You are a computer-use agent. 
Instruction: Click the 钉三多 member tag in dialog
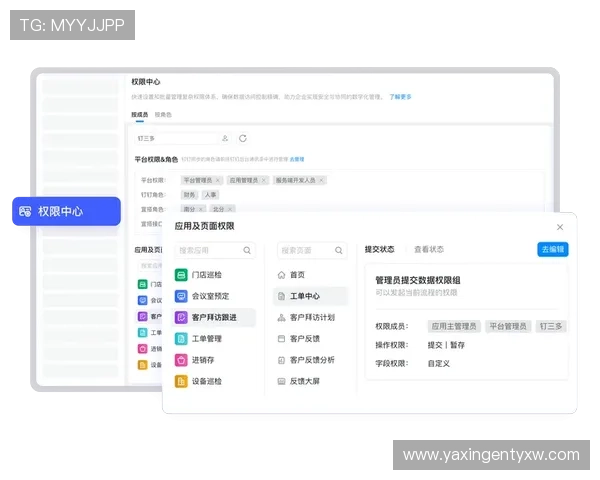(551, 327)
